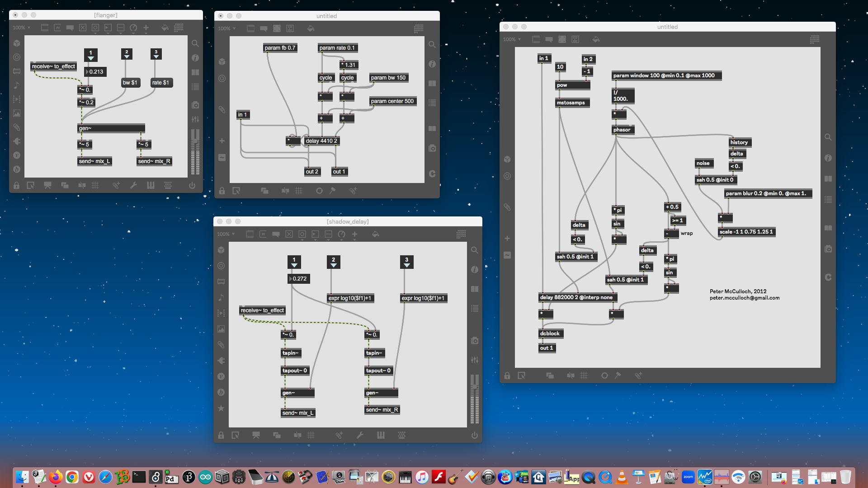Click the 'rate $1' message box
Viewport: 868px width, 488px height.
(x=160, y=83)
